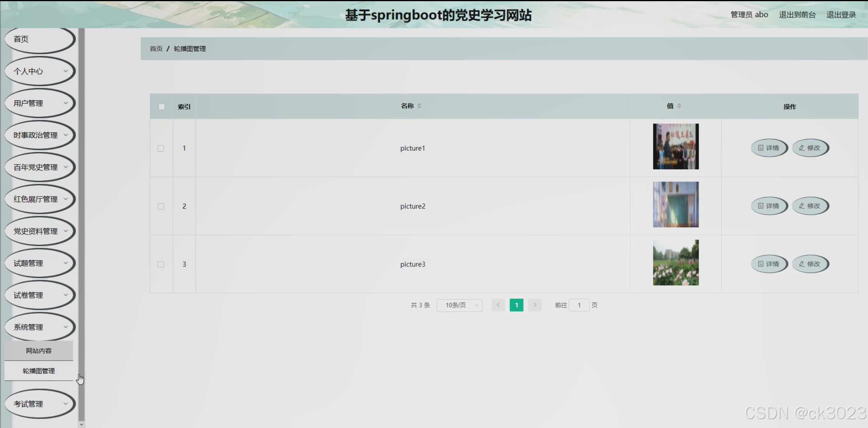
Task: Click the 退出登录 logout link
Action: pyautogui.click(x=841, y=15)
